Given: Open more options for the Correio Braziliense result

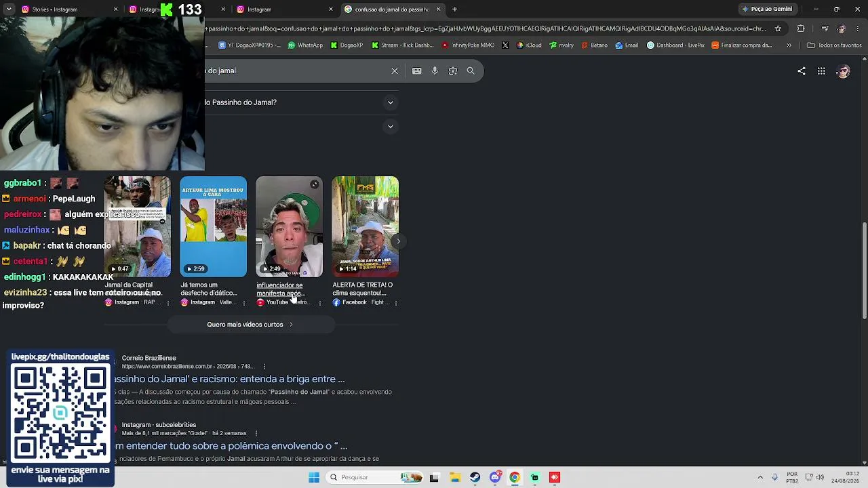Looking at the screenshot, I should point(264,367).
